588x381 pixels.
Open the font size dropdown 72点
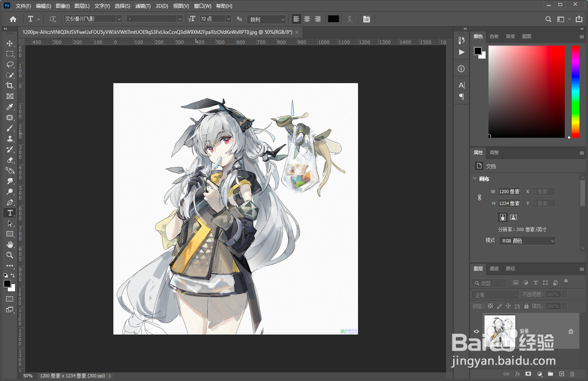[216, 19]
